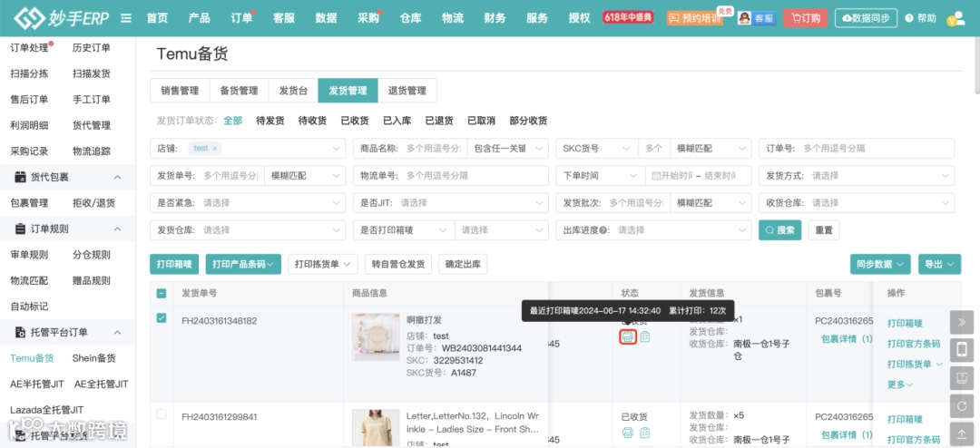The height and width of the screenshot is (448, 980).
Task: Click the 确定出库 button
Action: 463,264
